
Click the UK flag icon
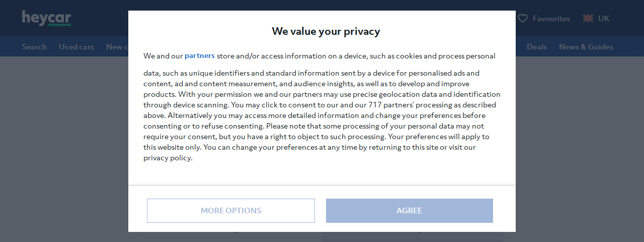(588, 19)
